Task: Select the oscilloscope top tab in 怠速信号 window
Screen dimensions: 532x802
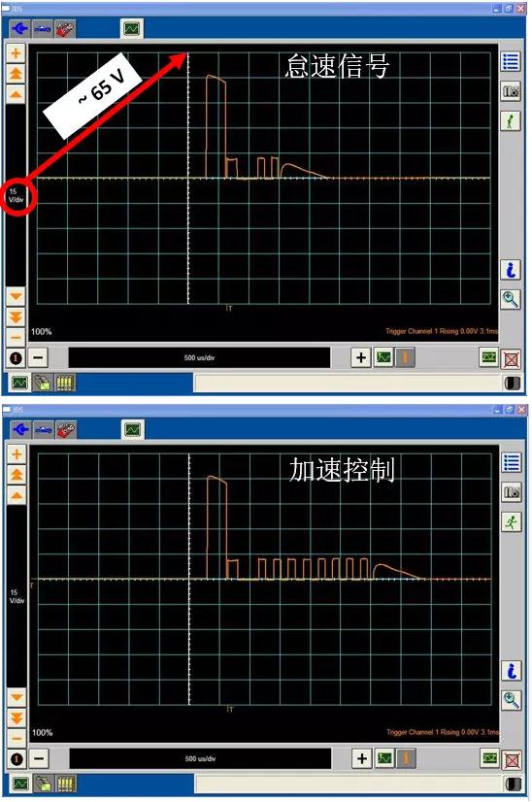Action: click(x=132, y=29)
